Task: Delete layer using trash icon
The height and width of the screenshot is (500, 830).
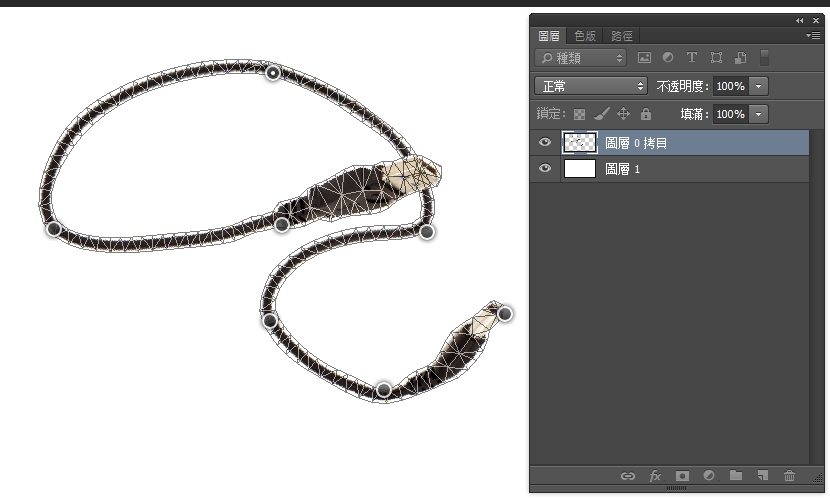Action: coord(790,476)
